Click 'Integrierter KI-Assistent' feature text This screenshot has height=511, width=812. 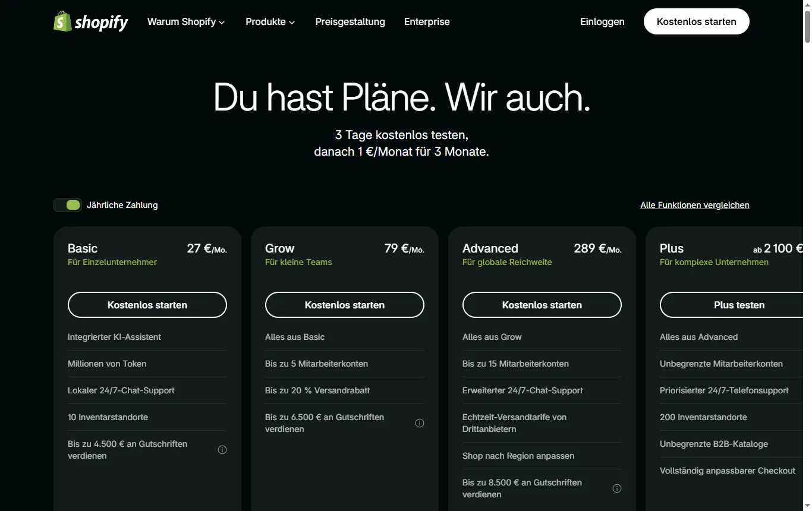point(115,337)
